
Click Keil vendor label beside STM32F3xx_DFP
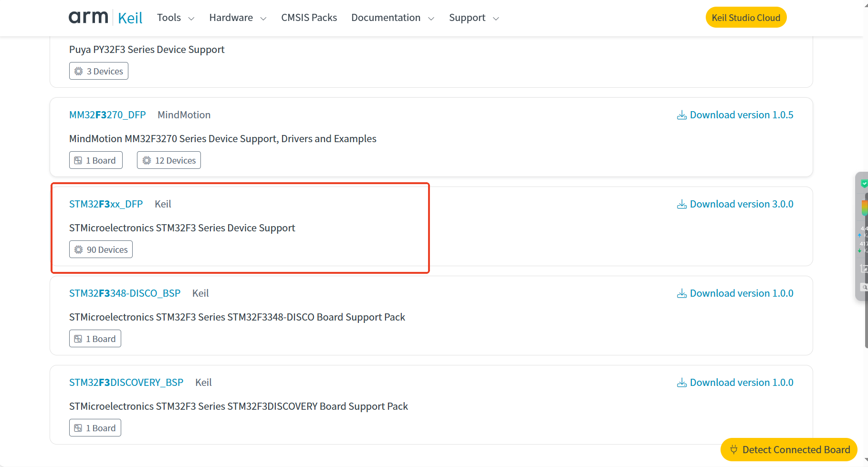click(x=163, y=204)
